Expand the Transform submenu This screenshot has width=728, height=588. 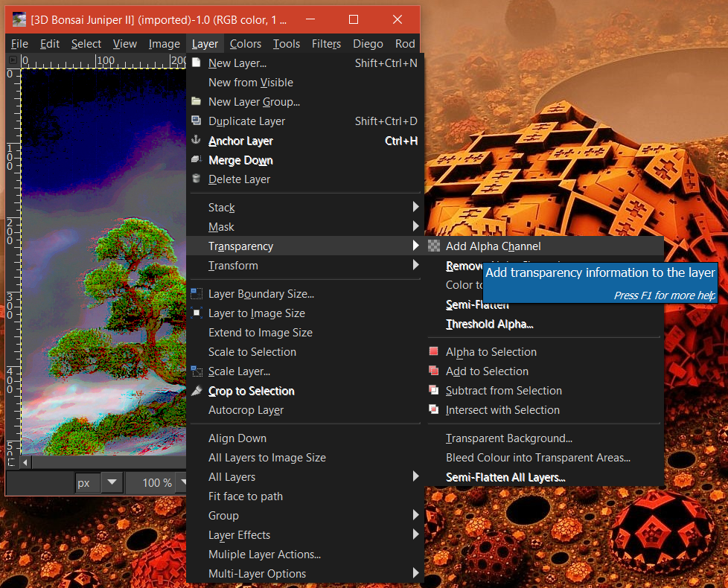click(305, 266)
